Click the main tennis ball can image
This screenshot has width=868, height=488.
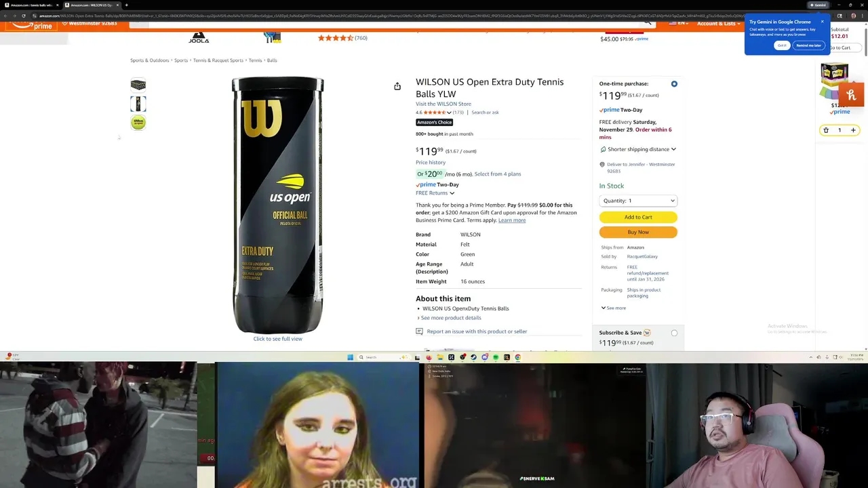pyautogui.click(x=278, y=205)
